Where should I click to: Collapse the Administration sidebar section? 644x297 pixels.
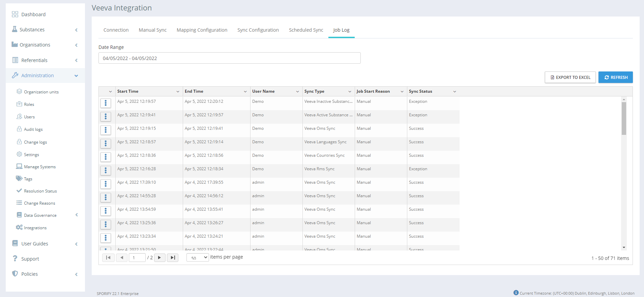click(x=76, y=76)
